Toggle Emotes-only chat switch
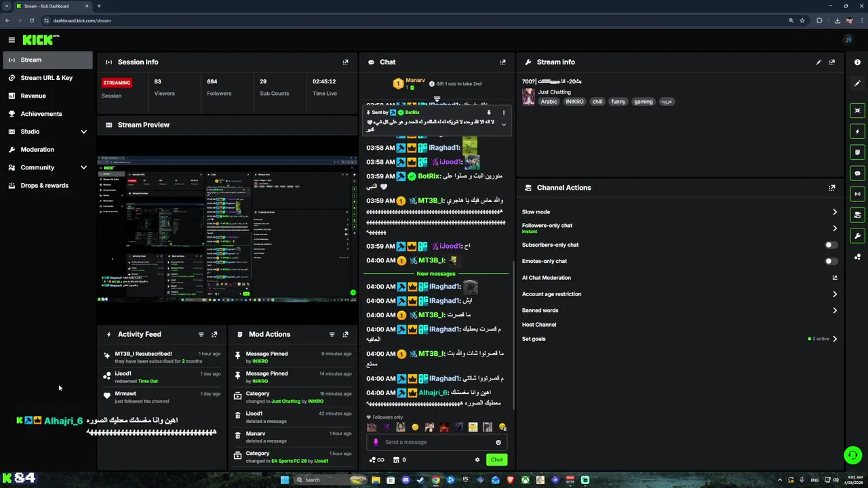This screenshot has width=868, height=488. point(831,261)
